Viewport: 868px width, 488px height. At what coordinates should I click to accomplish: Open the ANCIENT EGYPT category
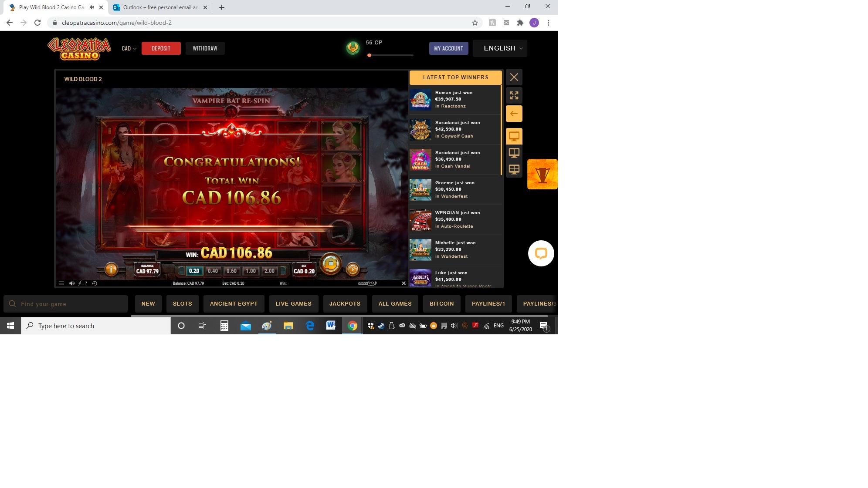tap(234, 304)
